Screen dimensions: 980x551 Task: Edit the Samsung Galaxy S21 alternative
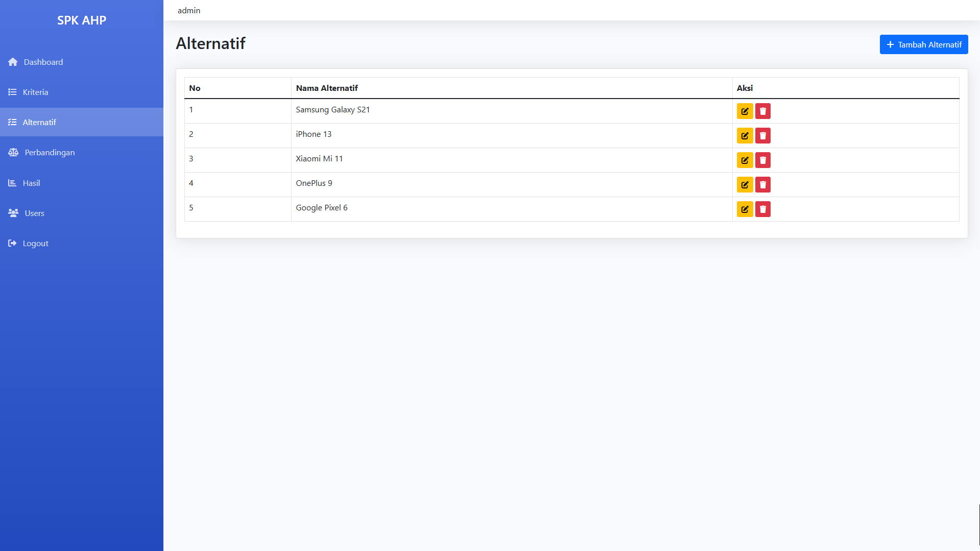pos(745,111)
